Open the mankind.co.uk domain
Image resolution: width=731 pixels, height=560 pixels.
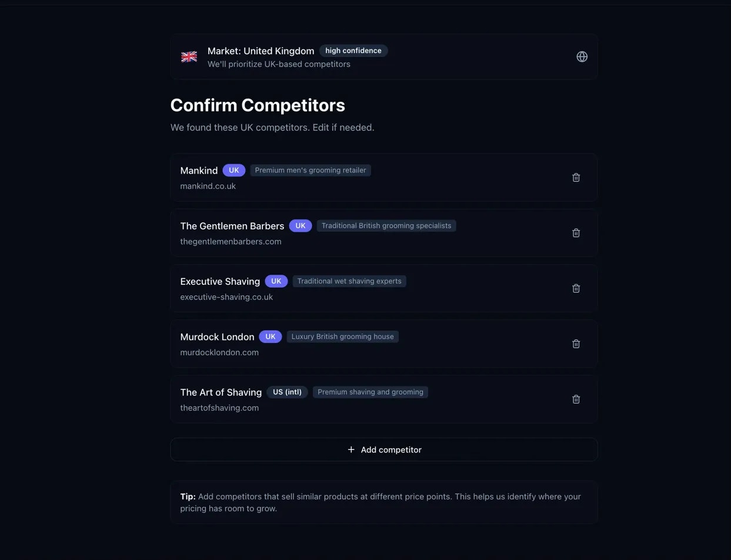click(x=208, y=186)
